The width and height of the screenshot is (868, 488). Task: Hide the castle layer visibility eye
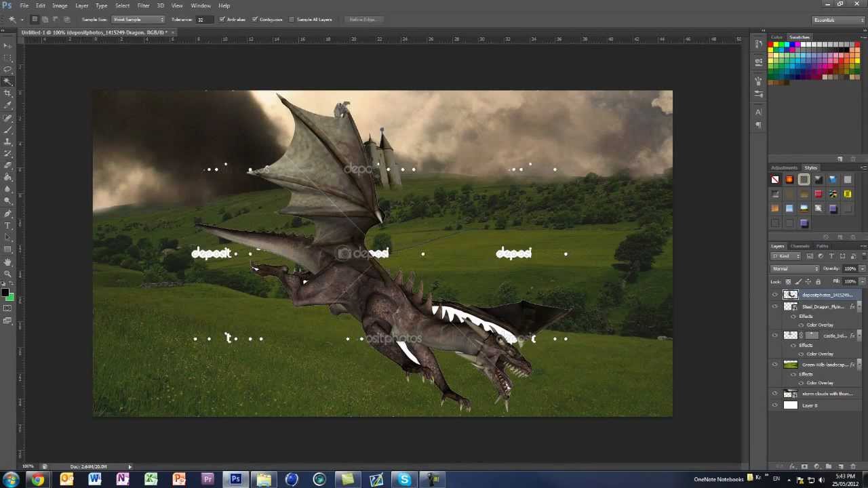(775, 335)
